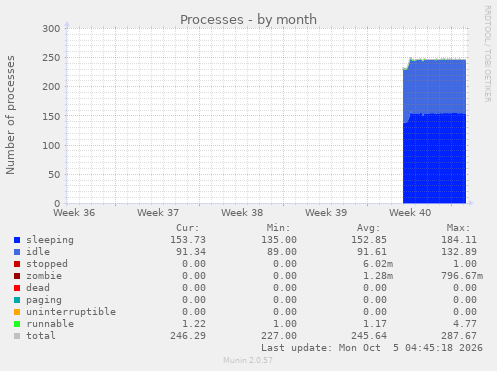Image resolution: width=497 pixels, height=371 pixels.
Task: Click sleeping maximum value 184.11
Action: 459,240
